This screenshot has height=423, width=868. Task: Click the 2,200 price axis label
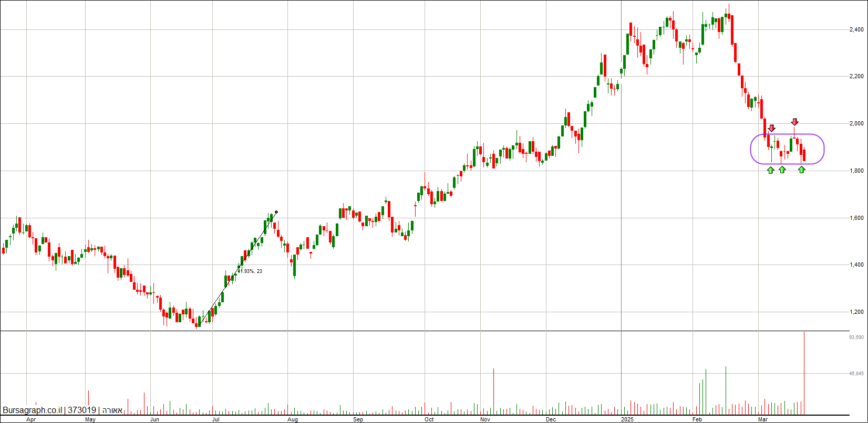tap(856, 77)
